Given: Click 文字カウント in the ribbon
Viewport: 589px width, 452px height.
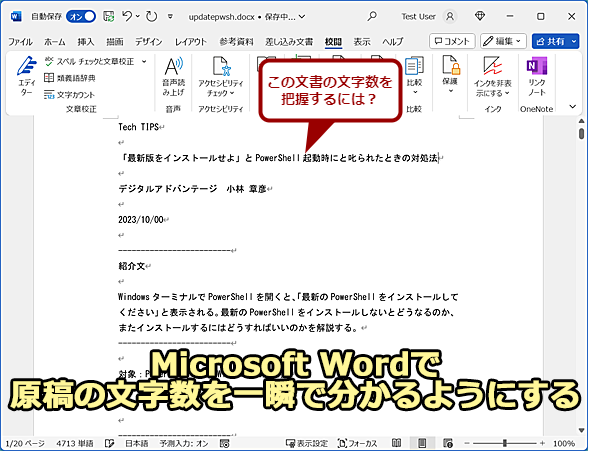Looking at the screenshot, I should (69, 95).
